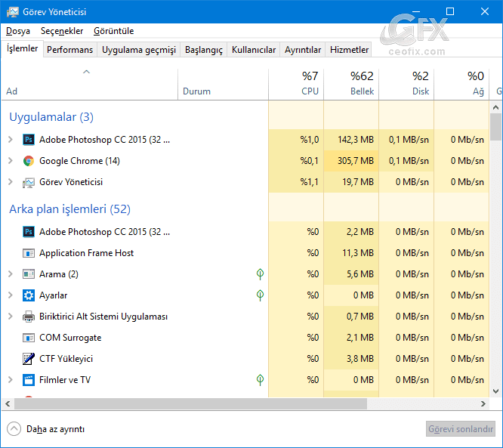
Task: Switch to the Kullanıcılar tab
Action: pyautogui.click(x=254, y=50)
